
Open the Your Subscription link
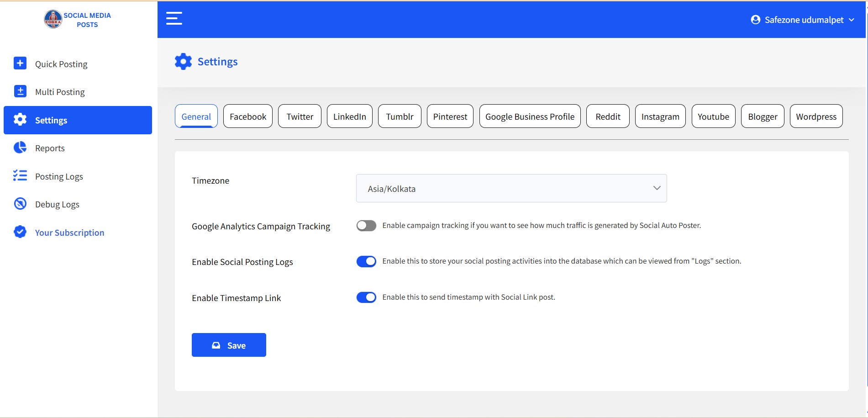(x=69, y=233)
